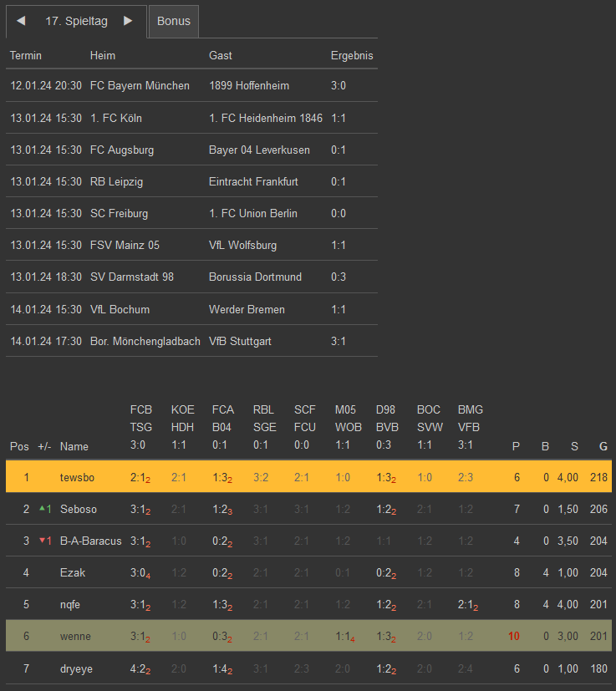Click the P points column header
Screen dimensions: 616x691
pyautogui.click(x=516, y=446)
